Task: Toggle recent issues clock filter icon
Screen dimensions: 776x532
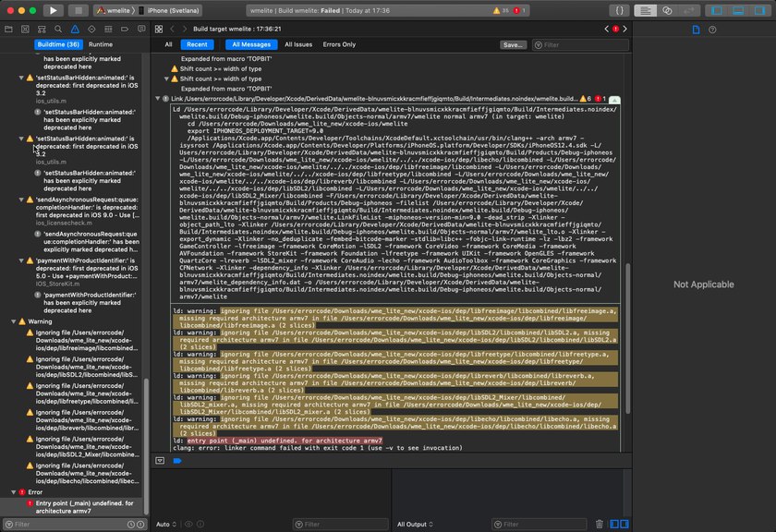Action: (131, 525)
